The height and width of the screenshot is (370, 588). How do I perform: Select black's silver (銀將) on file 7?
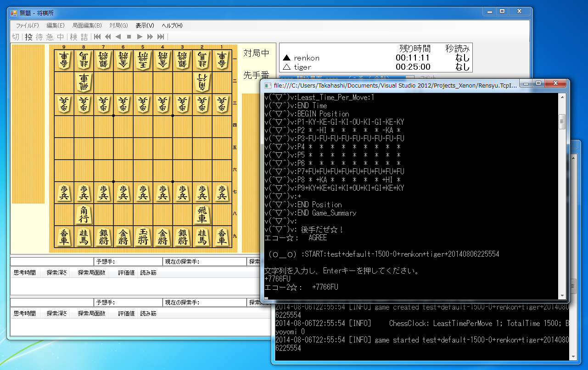(104, 237)
